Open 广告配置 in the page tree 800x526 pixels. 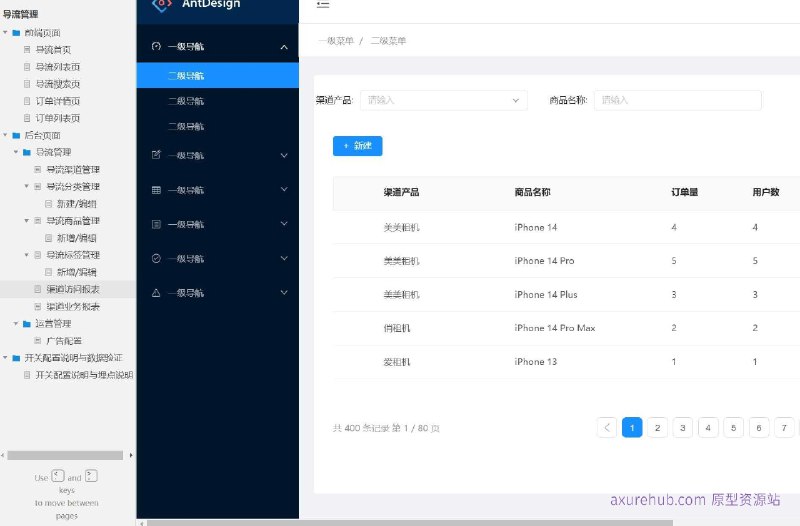coord(64,341)
